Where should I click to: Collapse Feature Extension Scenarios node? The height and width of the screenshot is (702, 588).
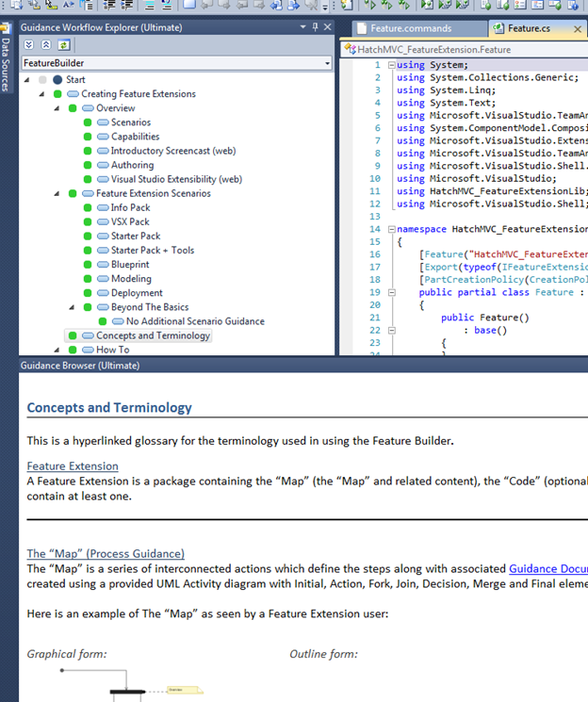point(57,193)
